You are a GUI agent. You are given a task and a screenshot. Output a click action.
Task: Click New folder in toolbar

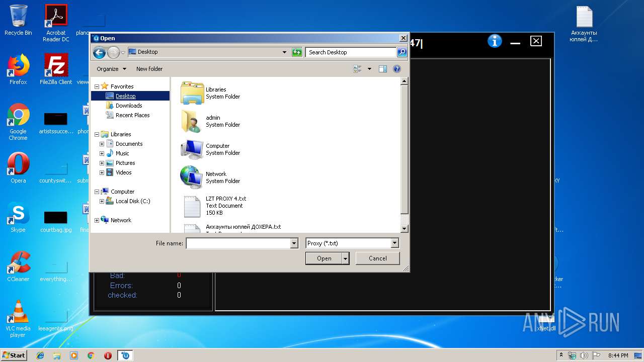tap(149, 69)
